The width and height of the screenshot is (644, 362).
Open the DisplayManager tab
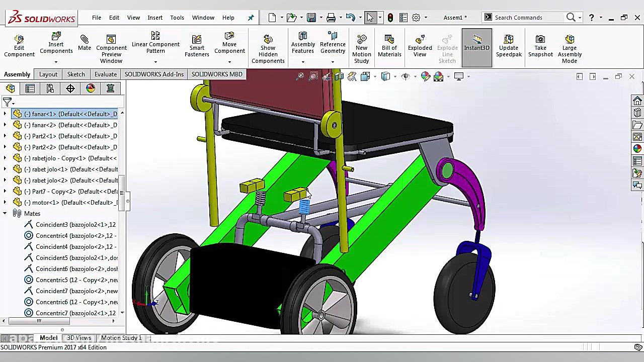pyautogui.click(x=91, y=88)
